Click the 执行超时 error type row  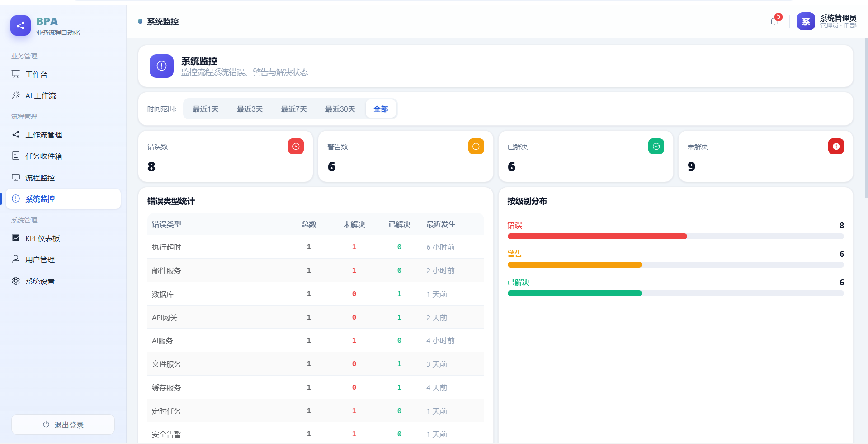click(316, 247)
